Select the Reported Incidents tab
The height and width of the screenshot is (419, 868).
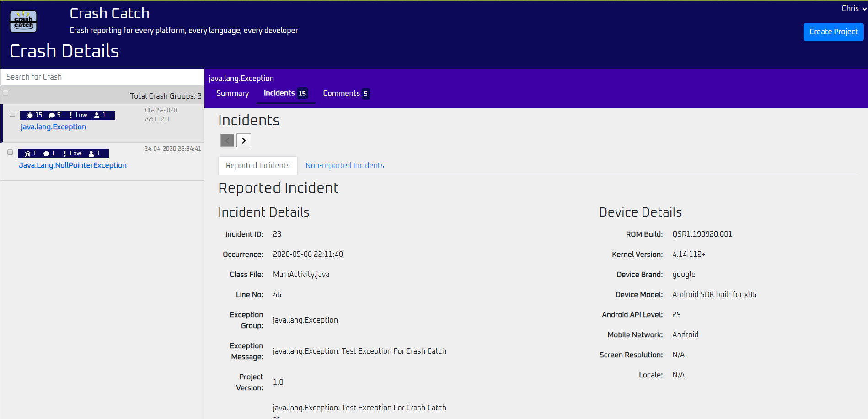tap(258, 165)
